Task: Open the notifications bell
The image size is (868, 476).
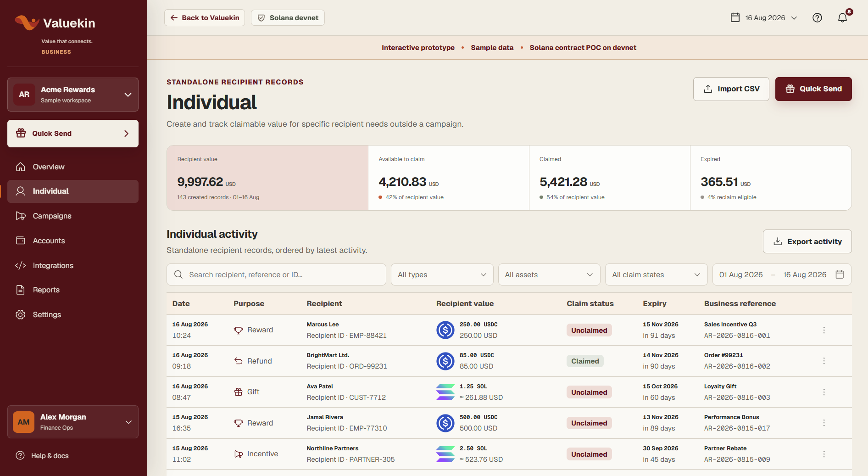Action: pyautogui.click(x=842, y=18)
